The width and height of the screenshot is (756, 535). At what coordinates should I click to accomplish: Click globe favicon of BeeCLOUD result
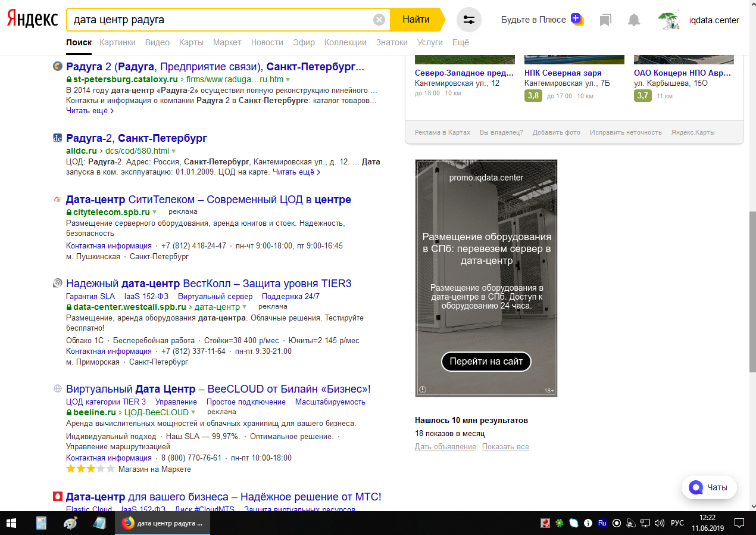58,389
